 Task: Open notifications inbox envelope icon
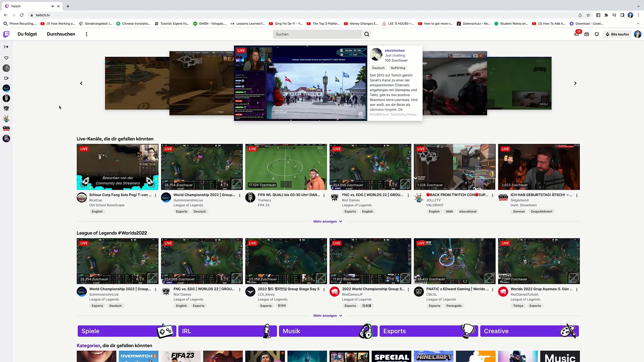tap(587, 34)
